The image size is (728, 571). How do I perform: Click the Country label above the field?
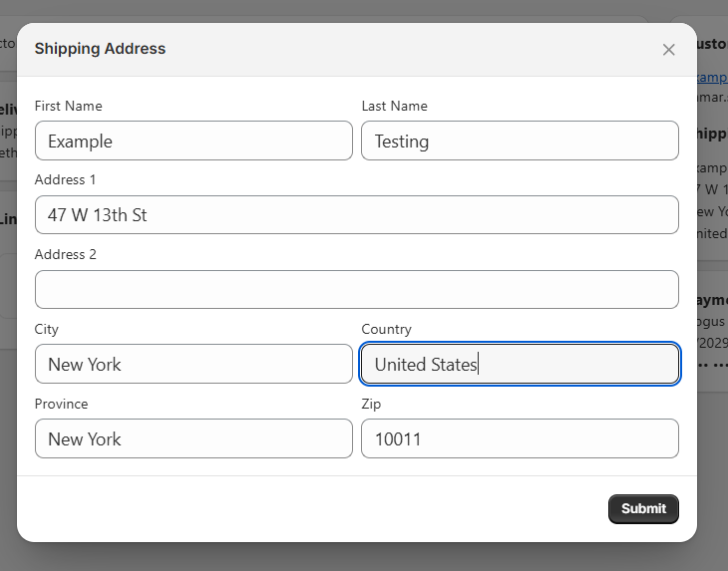click(386, 329)
